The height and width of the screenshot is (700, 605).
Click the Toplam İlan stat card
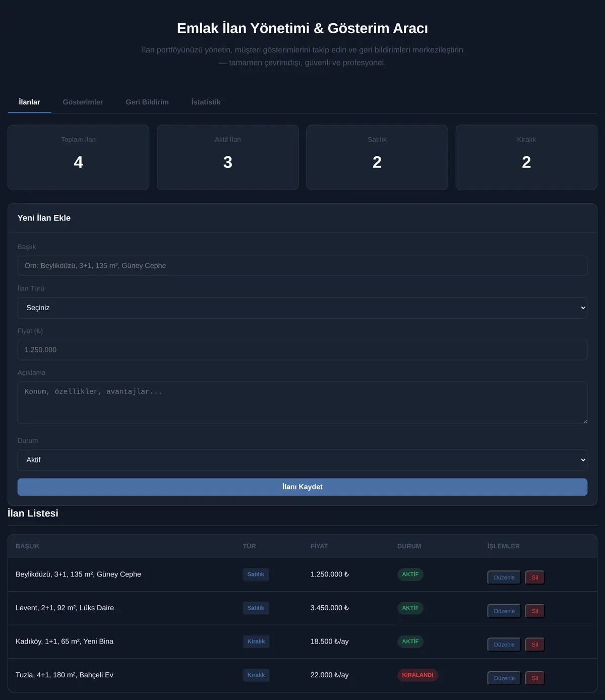78,157
